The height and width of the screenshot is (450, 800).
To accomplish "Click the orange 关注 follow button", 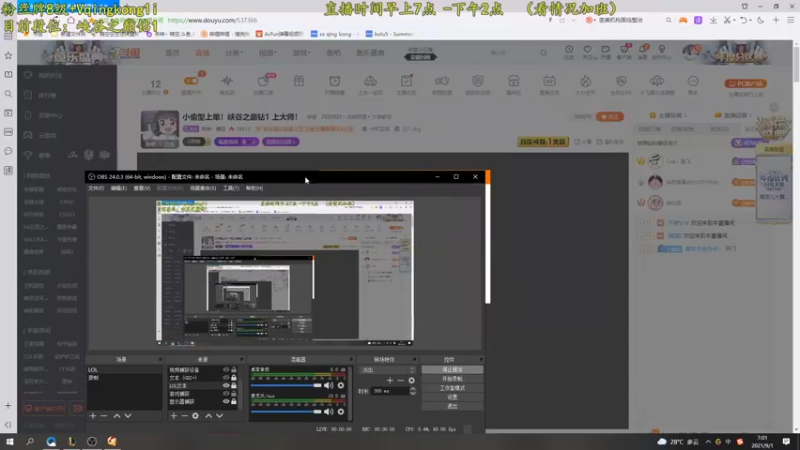I will point(610,117).
